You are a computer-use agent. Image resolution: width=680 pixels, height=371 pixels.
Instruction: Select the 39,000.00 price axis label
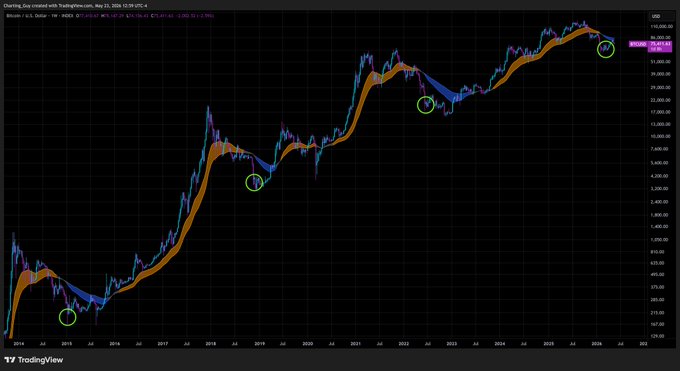tap(660, 74)
